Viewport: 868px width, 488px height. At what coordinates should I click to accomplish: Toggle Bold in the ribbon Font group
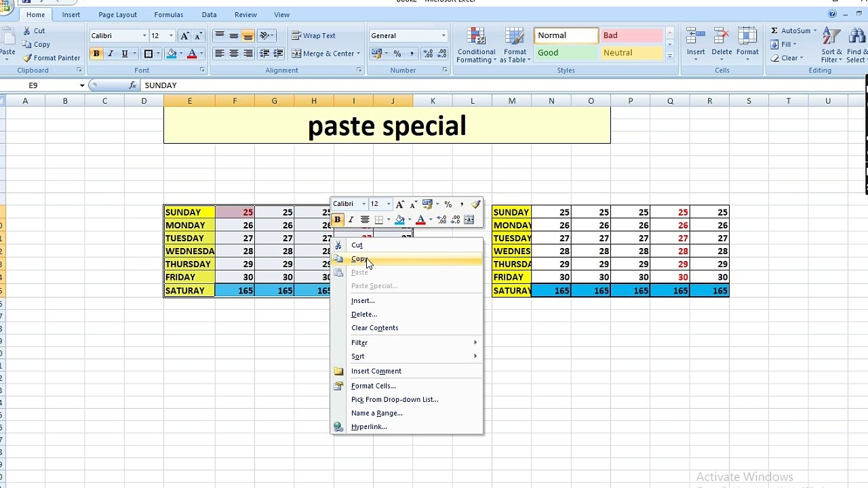[x=96, y=54]
